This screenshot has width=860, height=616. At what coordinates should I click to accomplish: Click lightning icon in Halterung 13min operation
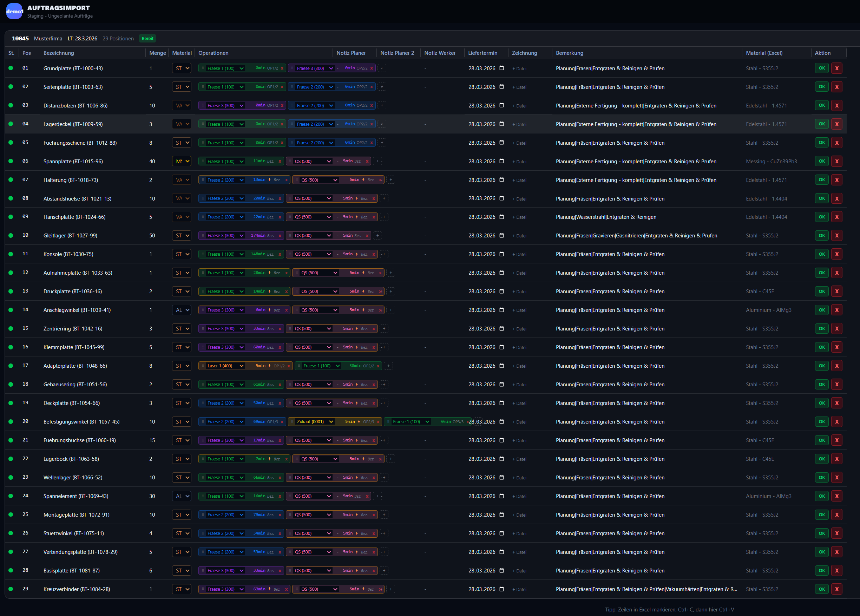point(270,180)
